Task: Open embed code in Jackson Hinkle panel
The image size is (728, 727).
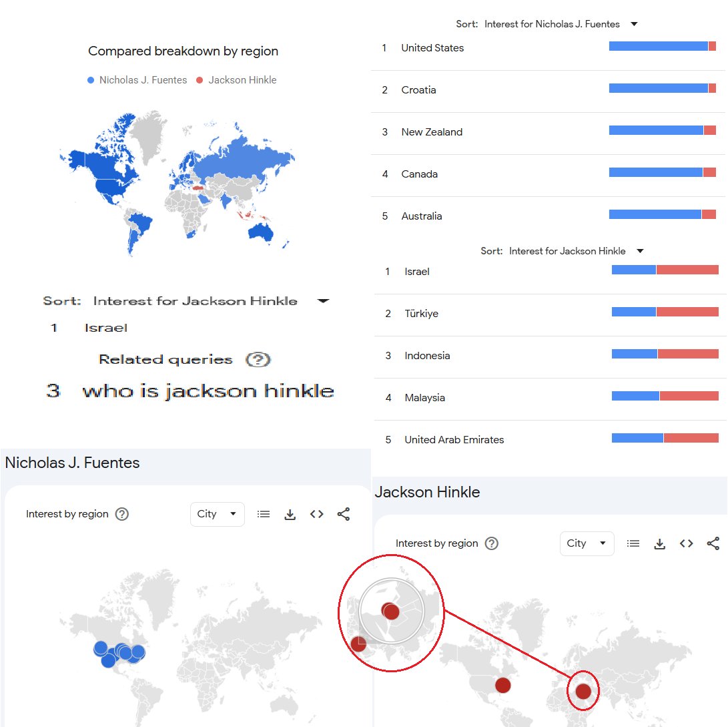Action: pyautogui.click(x=686, y=543)
